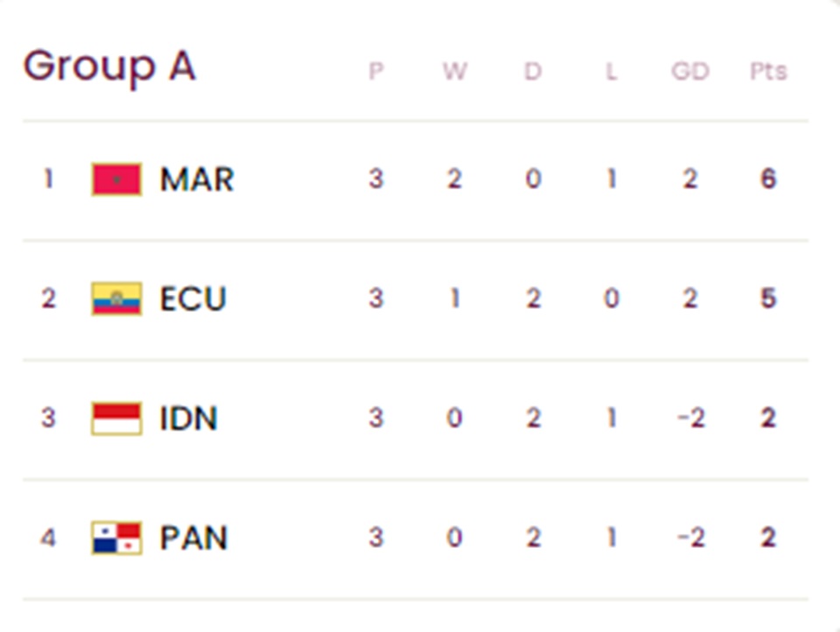Open the ECU team link

click(192, 298)
